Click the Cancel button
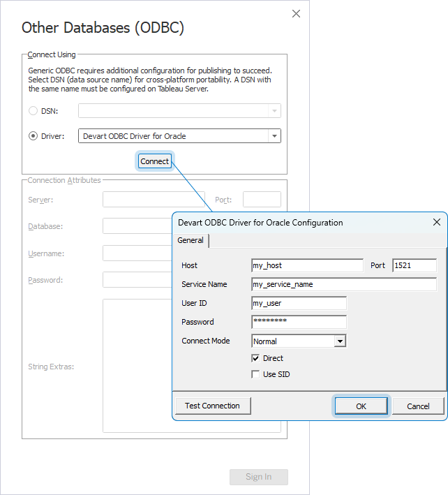Screen dimensions: 448x495 (418, 406)
